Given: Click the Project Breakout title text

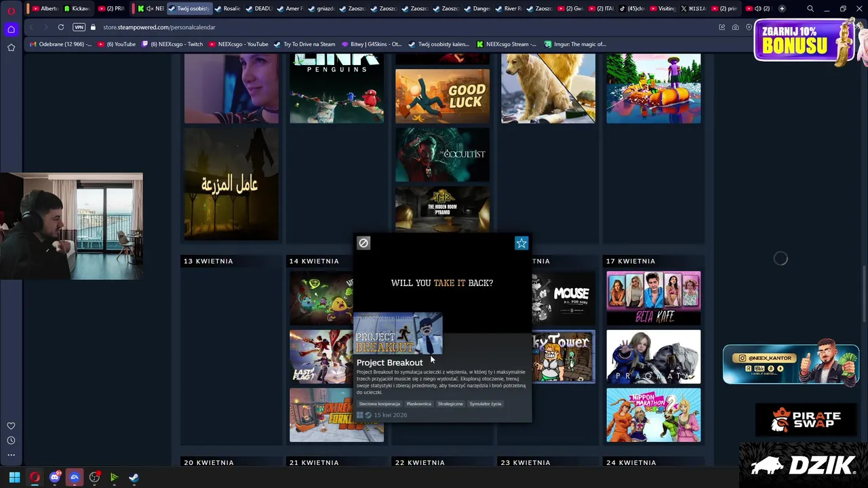Looking at the screenshot, I should (x=389, y=363).
